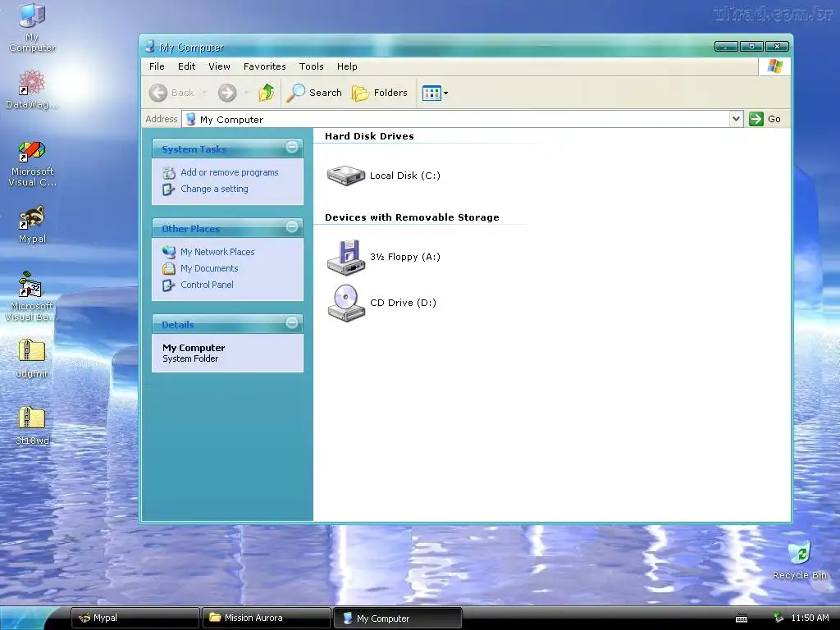Toggle the Folders pane button
This screenshot has width=840, height=630.
(x=379, y=93)
